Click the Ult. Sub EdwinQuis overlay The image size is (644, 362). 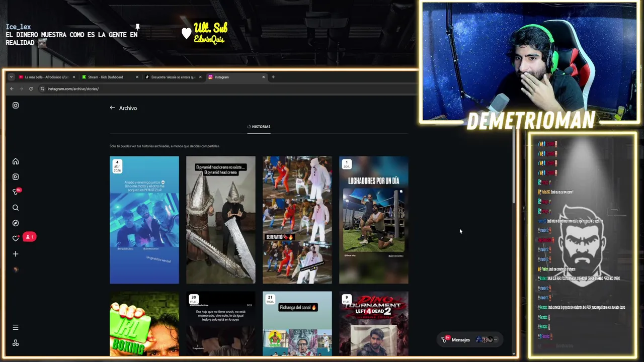click(205, 33)
